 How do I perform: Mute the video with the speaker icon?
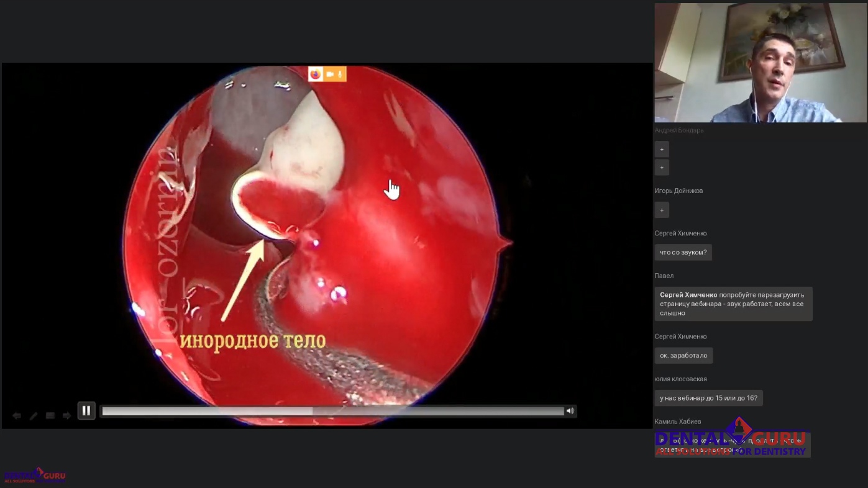tap(570, 411)
